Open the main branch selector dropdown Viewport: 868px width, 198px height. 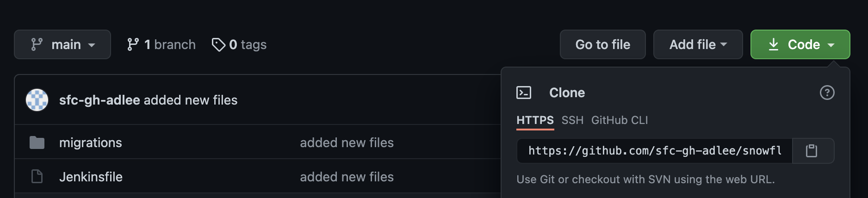62,44
